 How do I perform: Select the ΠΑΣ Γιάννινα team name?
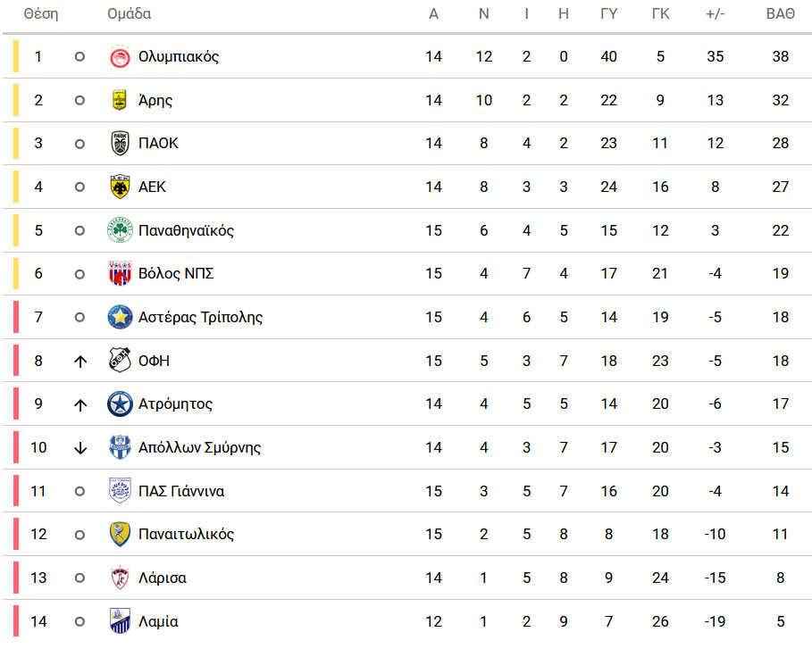(x=181, y=491)
